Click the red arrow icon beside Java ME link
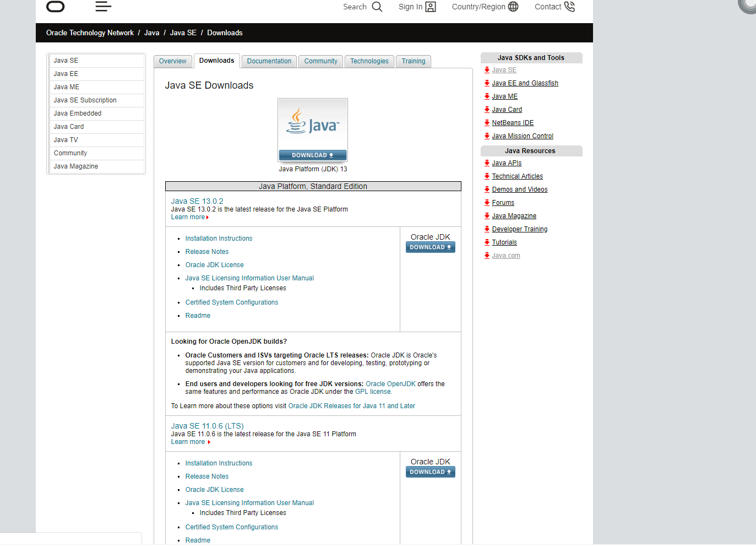Image resolution: width=756 pixels, height=547 pixels. pos(487,96)
